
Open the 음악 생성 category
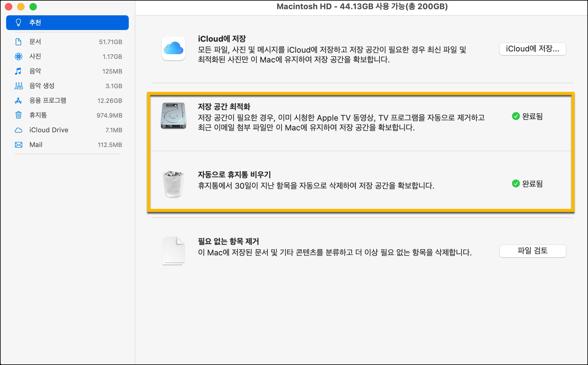point(67,86)
